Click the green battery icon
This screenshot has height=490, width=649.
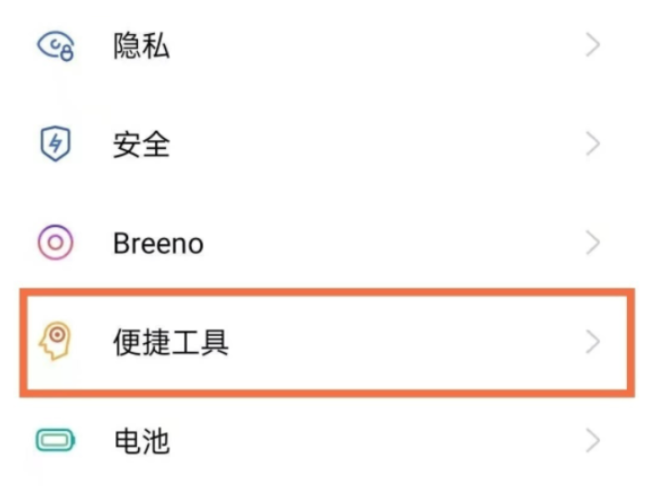(55, 441)
